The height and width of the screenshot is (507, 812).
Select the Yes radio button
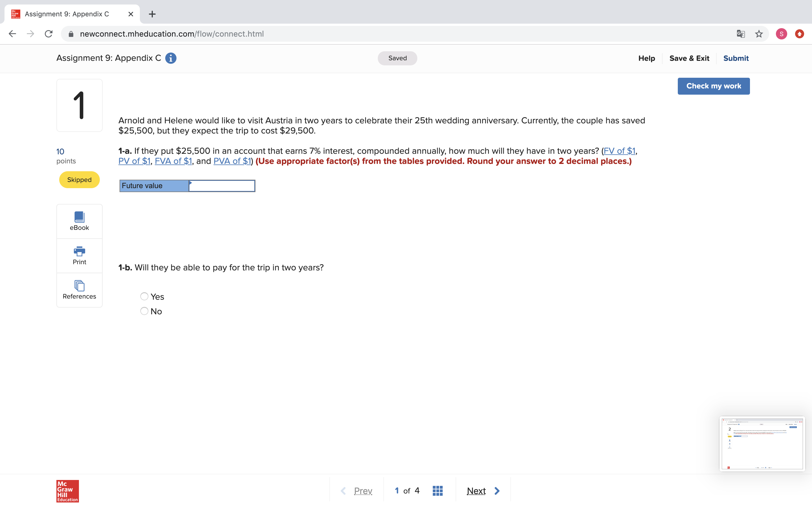(144, 296)
